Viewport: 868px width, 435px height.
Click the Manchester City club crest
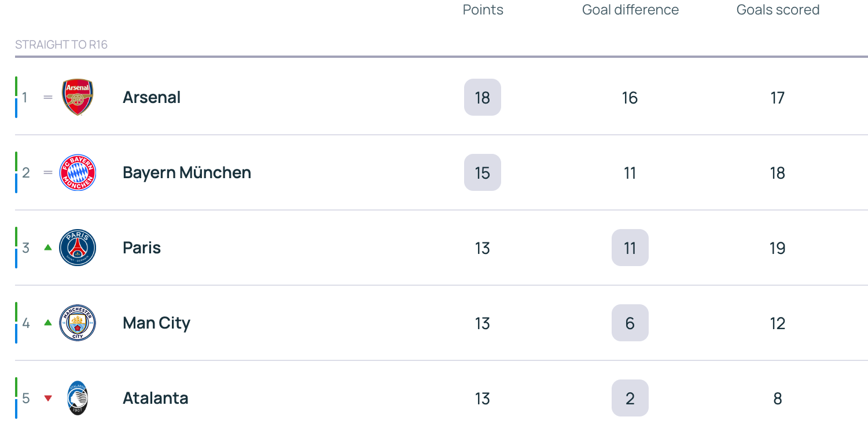click(78, 323)
